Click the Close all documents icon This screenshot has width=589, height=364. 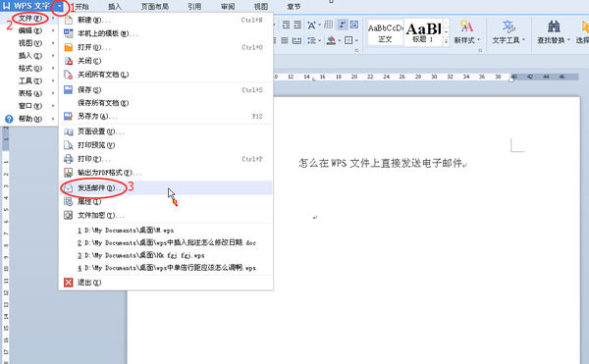(x=69, y=75)
